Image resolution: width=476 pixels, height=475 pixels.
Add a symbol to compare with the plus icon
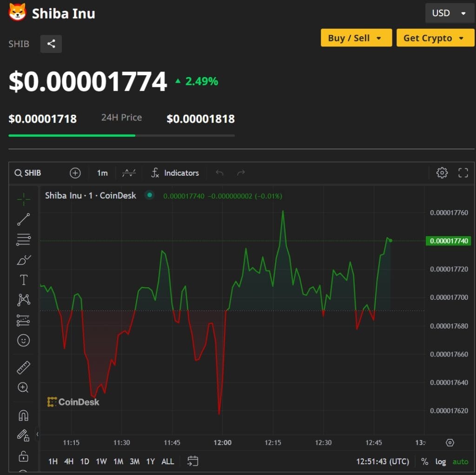(x=75, y=173)
